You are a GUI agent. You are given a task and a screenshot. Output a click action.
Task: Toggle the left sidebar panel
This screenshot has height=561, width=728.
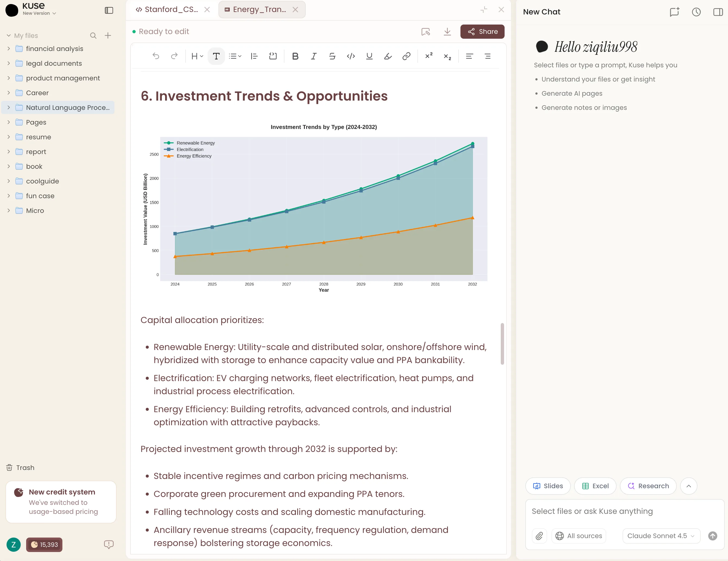point(109,10)
